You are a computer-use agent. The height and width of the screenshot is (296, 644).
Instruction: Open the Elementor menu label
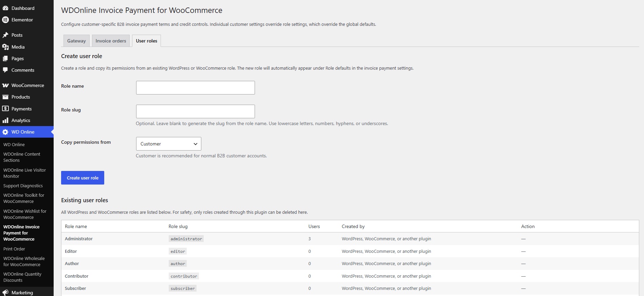click(x=22, y=20)
